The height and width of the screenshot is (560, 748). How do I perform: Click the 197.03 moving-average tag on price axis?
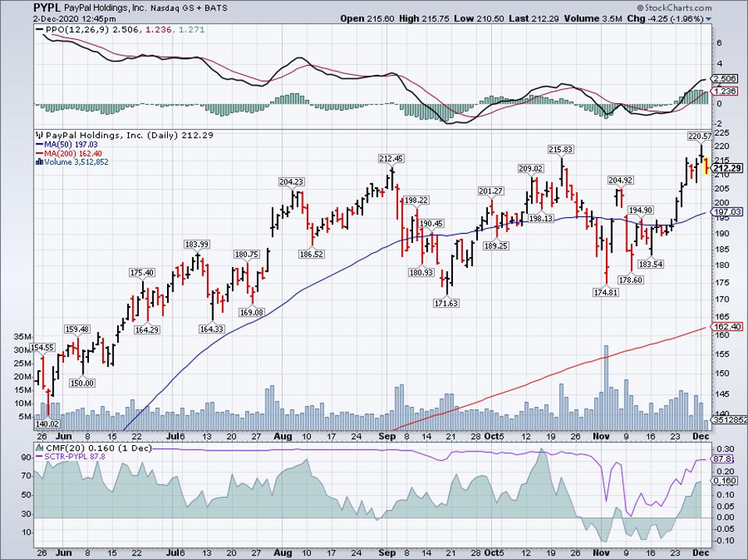[727, 212]
